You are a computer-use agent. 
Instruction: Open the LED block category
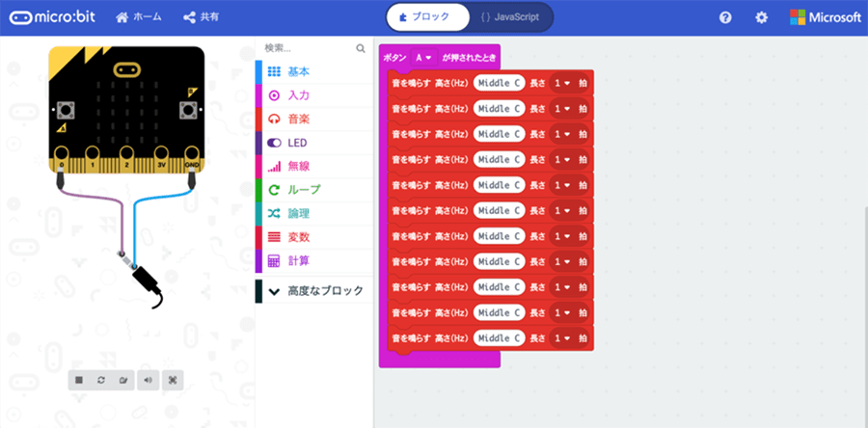coord(313,143)
